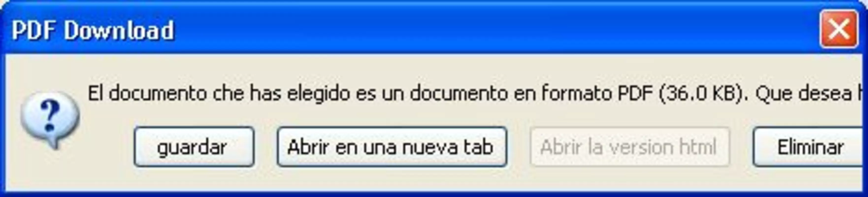Select the grayed-out Abrir la version html button
This screenshot has height=197, width=868.
[629, 147]
